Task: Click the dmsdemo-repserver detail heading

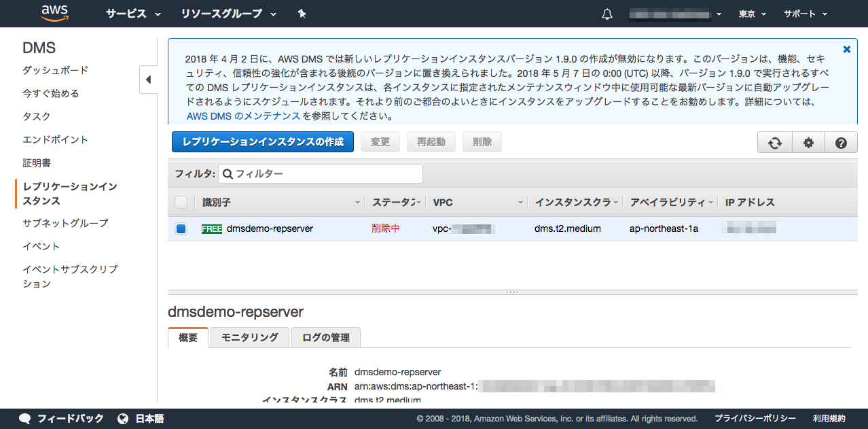Action: click(x=236, y=312)
